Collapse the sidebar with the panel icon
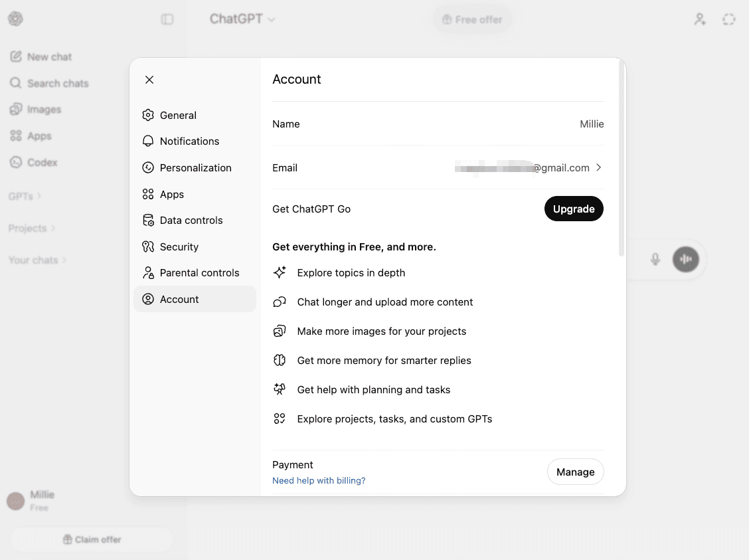 (x=167, y=19)
